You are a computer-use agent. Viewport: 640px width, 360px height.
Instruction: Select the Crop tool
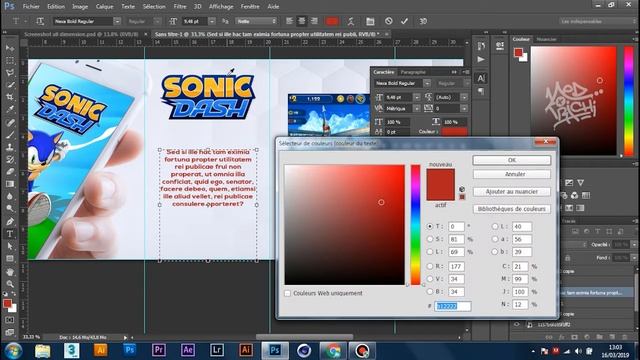10,98
